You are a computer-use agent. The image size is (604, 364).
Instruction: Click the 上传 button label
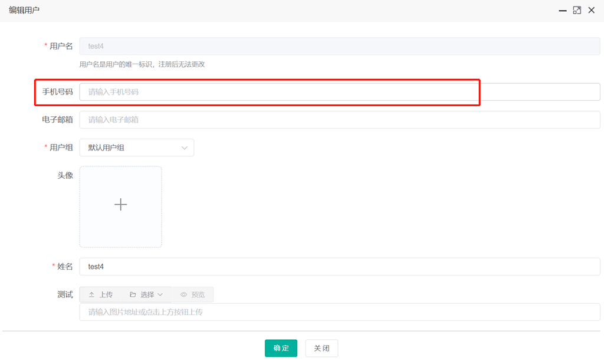click(106, 294)
